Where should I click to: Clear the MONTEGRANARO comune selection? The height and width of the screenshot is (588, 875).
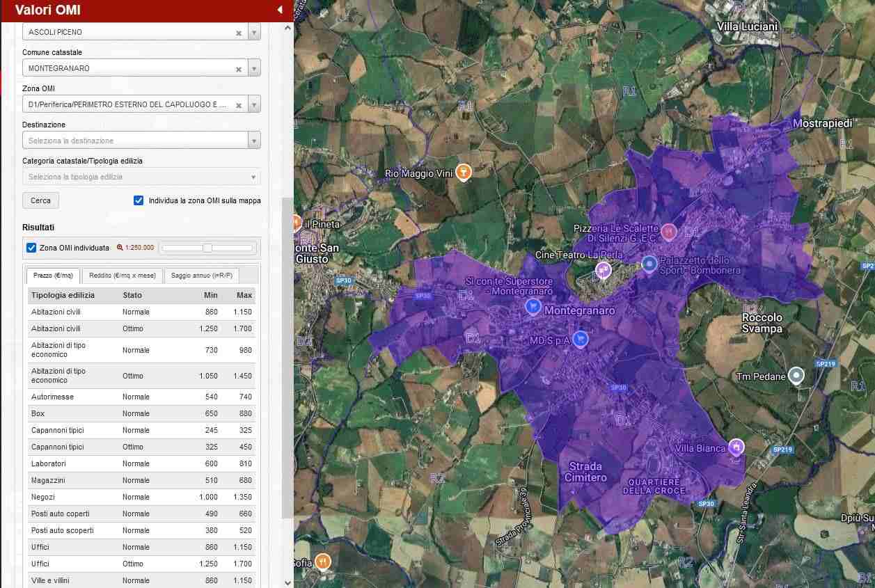coord(239,69)
